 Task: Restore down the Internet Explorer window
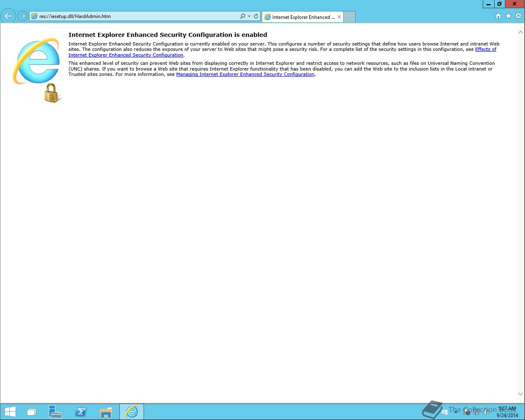(x=499, y=4)
